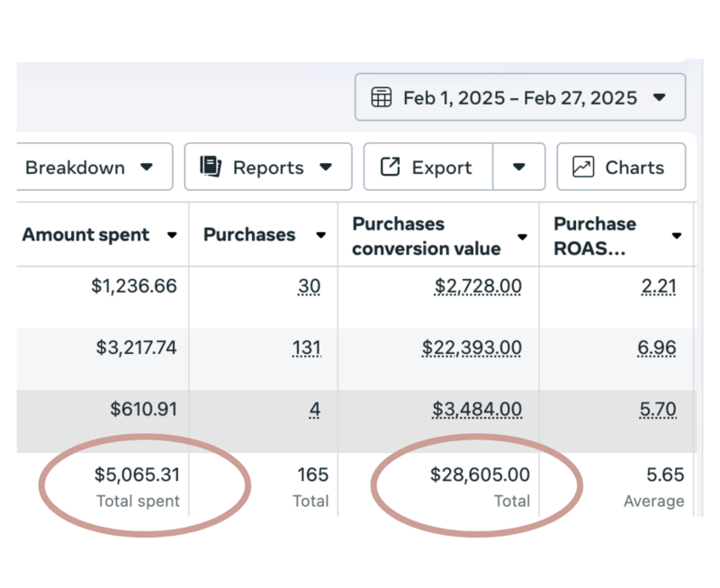Click the 131 purchases value link
Screen dimensions: 720x588
pyautogui.click(x=307, y=348)
